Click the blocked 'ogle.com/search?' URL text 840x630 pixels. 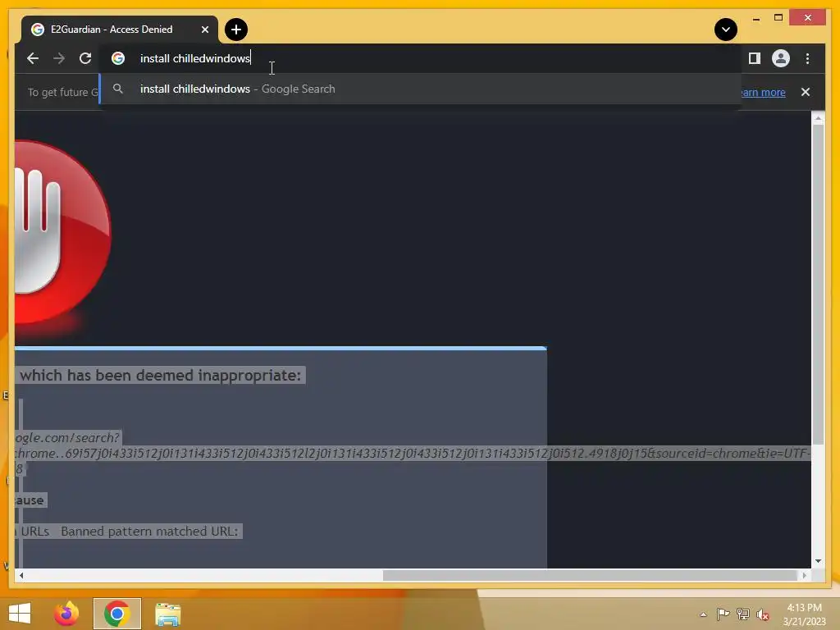pos(67,438)
